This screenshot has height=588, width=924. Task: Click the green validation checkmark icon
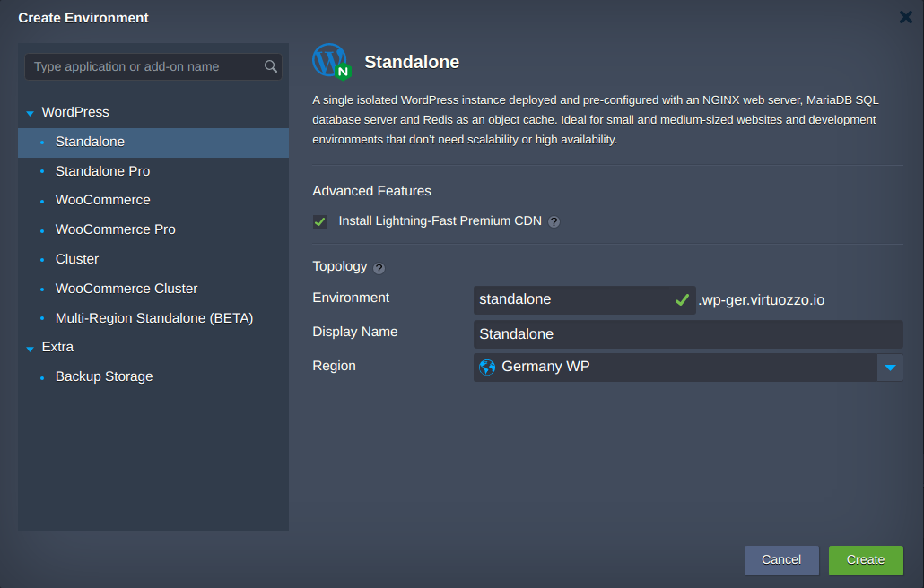[x=682, y=300]
